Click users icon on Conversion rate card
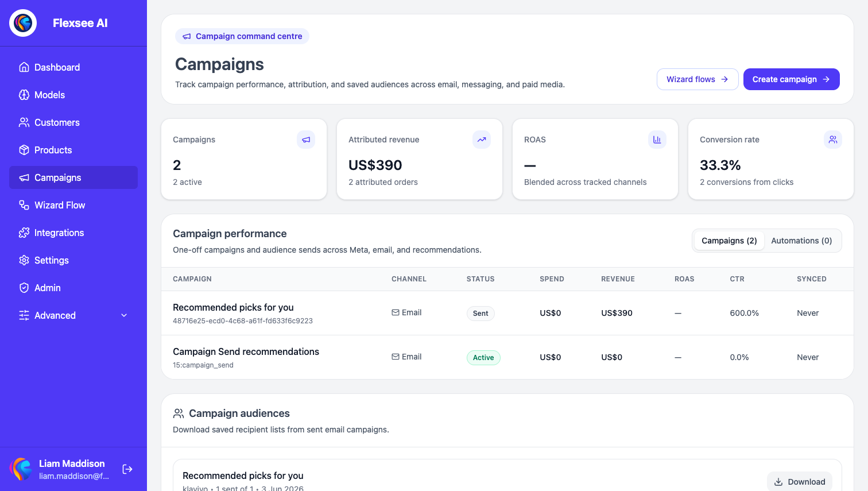 [x=833, y=140]
